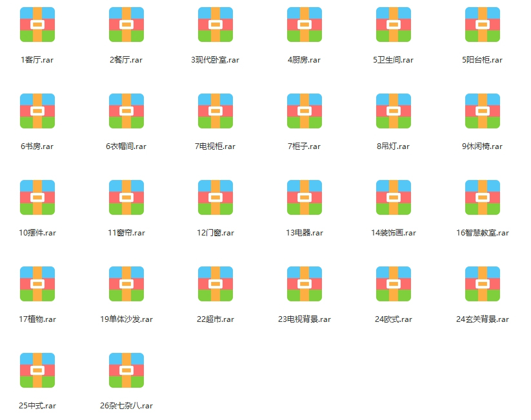
Task: Click the file name text 12门窗.rar
Action: pyautogui.click(x=215, y=233)
